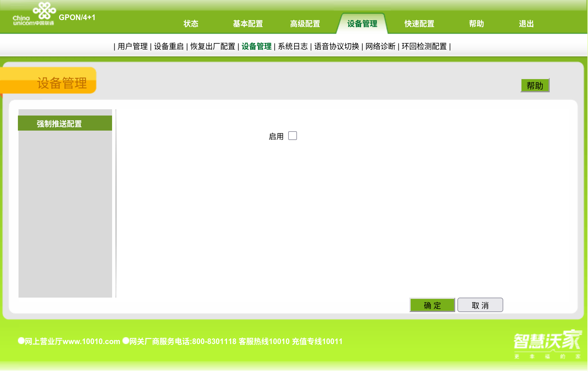This screenshot has height=372, width=588.
Task: View 系统日志 submenu link
Action: (293, 46)
